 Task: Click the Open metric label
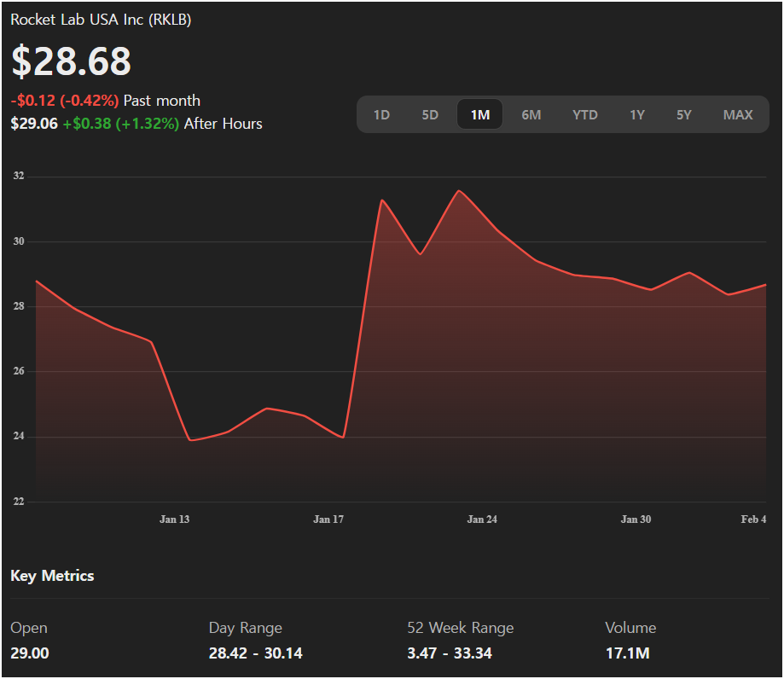point(29,628)
